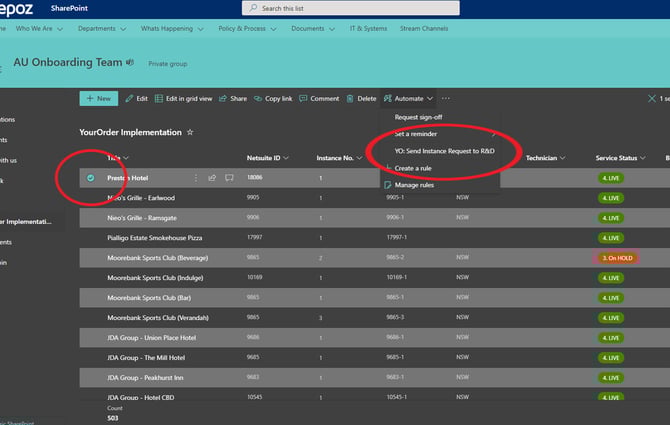Click the Share icon in command bar

pos(223,99)
